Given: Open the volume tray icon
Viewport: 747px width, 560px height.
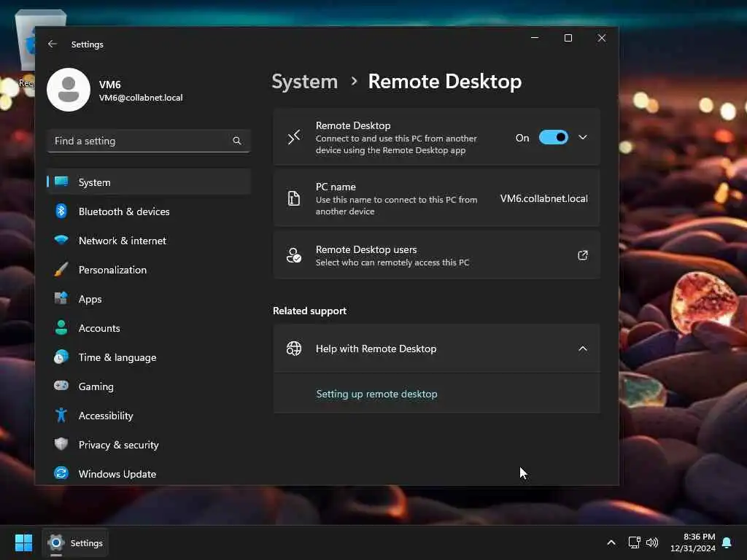Looking at the screenshot, I should pyautogui.click(x=651, y=542).
